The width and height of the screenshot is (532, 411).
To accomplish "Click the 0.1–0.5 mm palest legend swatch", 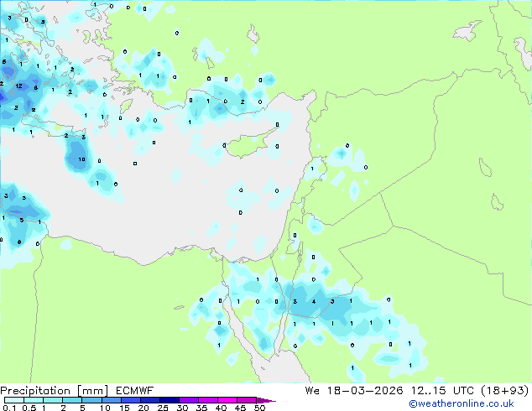I will click(14, 400).
